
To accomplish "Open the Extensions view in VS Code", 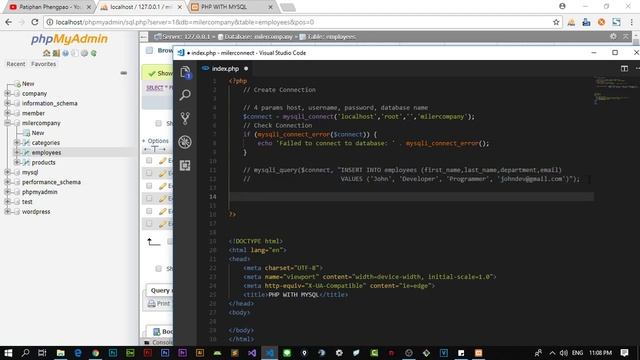I will tap(185, 165).
